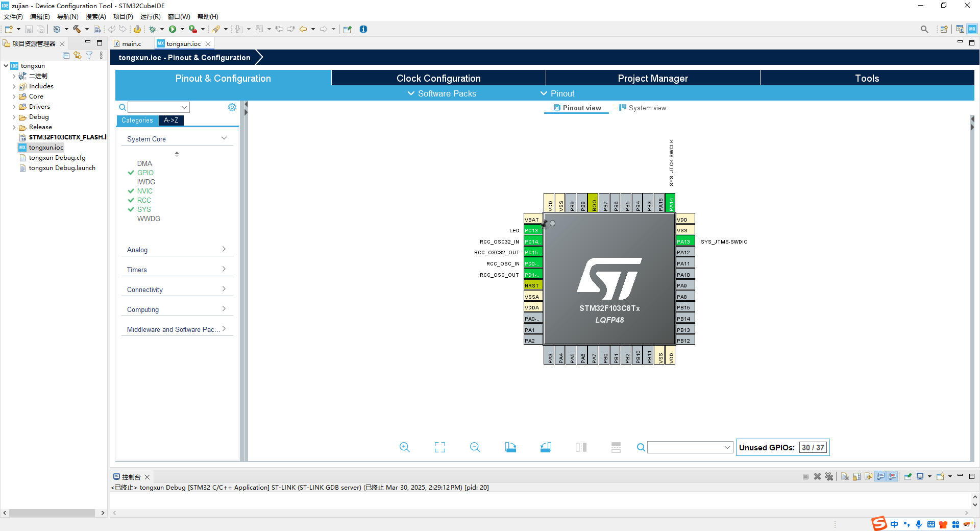This screenshot has width=980, height=531.
Task: Fit the pinout to the best view
Action: 439,447
